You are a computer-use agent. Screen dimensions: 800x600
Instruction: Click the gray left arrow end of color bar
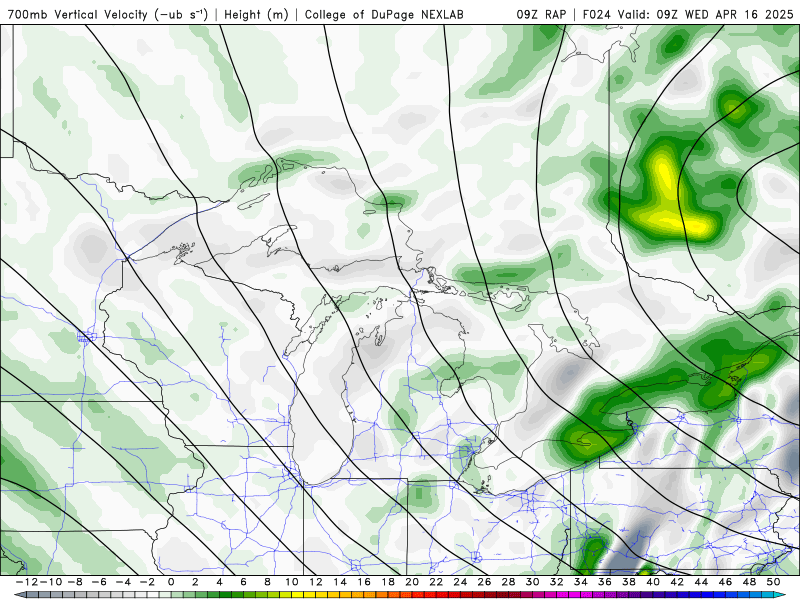click(19, 595)
